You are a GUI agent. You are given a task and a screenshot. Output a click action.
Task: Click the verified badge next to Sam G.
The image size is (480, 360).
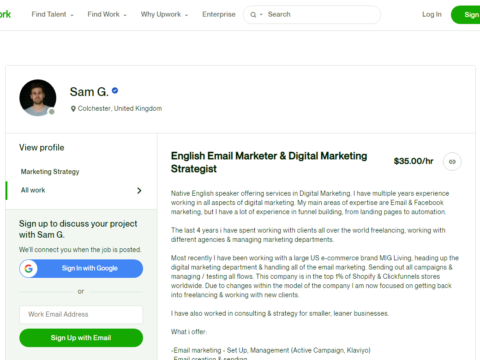click(115, 91)
